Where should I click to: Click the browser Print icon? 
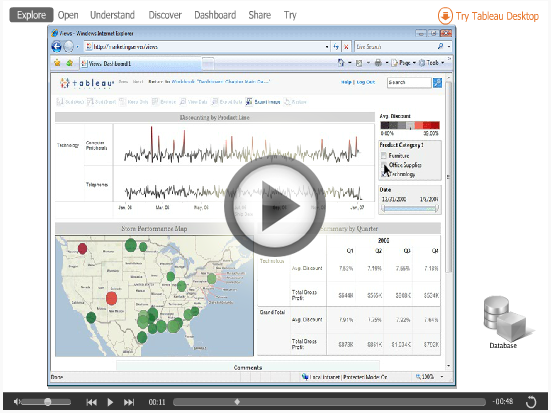tap(378, 63)
